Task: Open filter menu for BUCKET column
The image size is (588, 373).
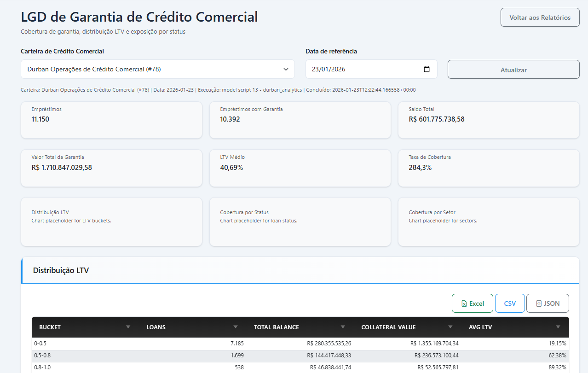Action: 128,327
